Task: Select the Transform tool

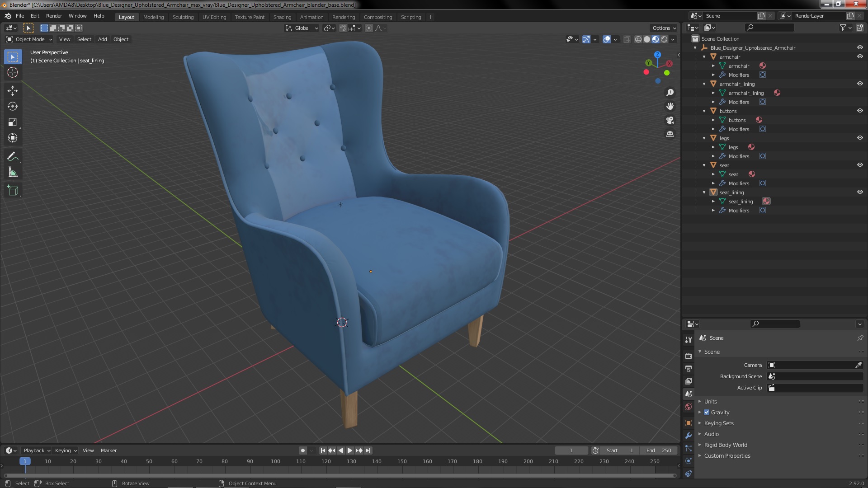Action: coord(13,138)
